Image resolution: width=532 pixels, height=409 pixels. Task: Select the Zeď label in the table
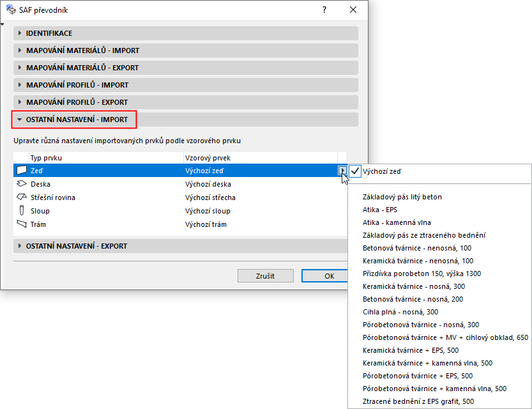point(36,171)
